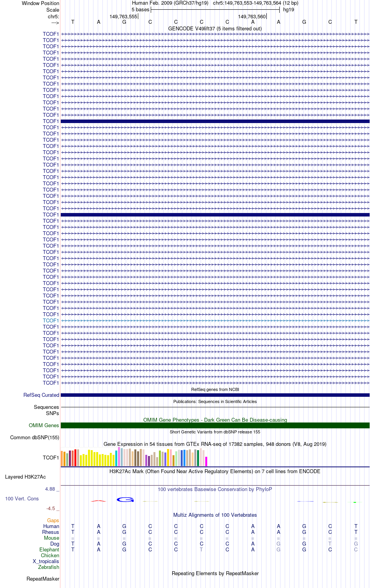The width and height of the screenshot is (370, 588).
Task: Click the Human species label
Action: point(51,526)
